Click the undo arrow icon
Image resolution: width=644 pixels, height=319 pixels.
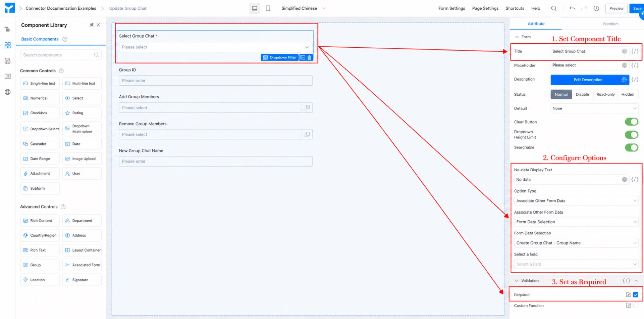coord(572,8)
